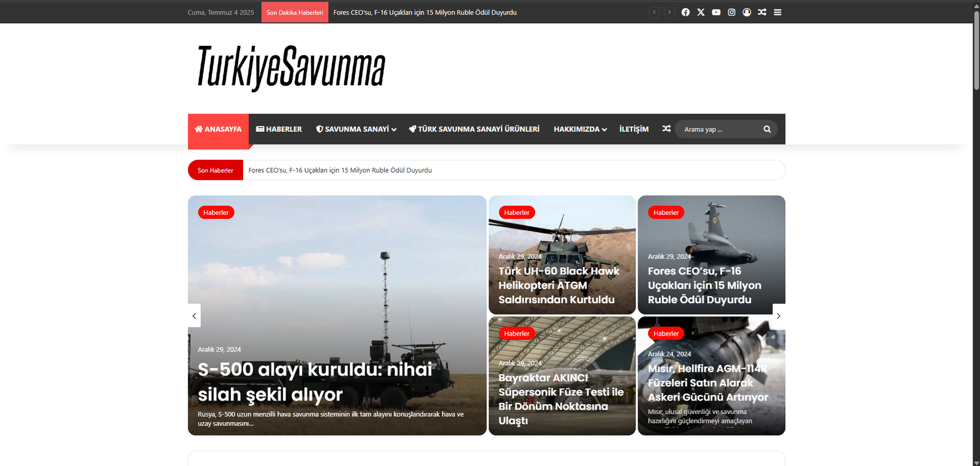Screen dimensions: 980x466
Task: Go to next breaking news headline arrow
Action: point(669,12)
